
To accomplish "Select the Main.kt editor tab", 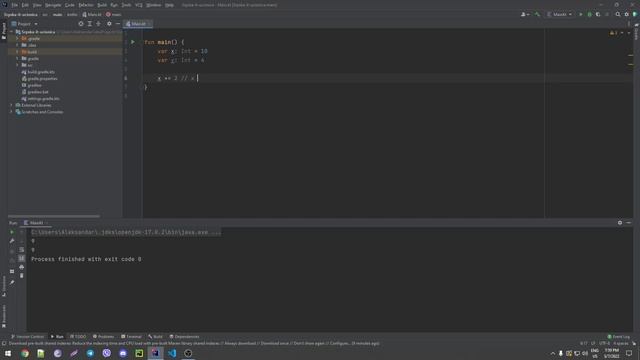I will [x=138, y=24].
